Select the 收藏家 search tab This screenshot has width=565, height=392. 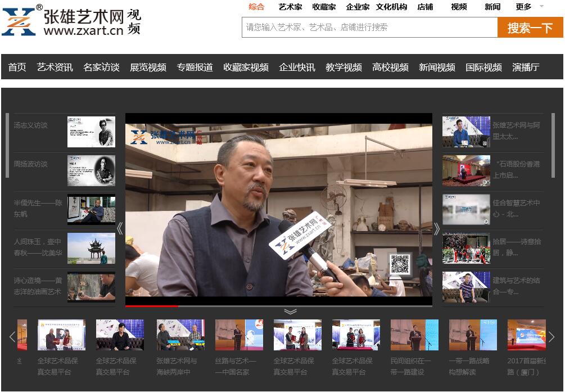point(324,7)
